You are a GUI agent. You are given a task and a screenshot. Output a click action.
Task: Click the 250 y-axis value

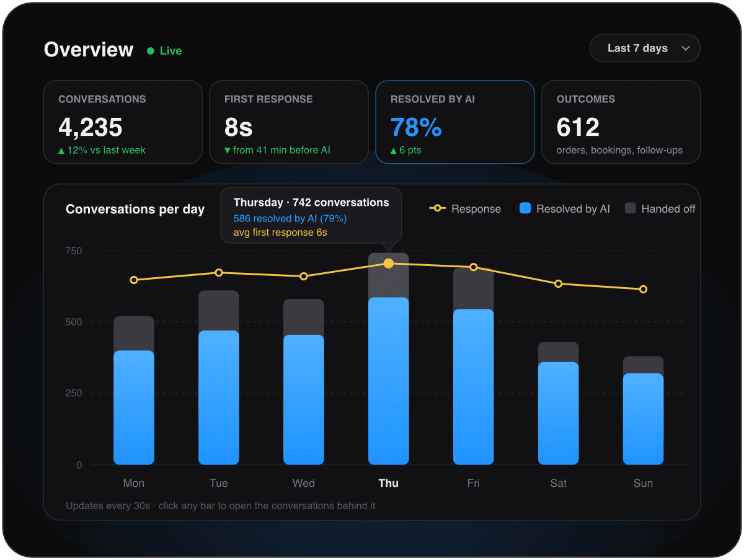73,393
